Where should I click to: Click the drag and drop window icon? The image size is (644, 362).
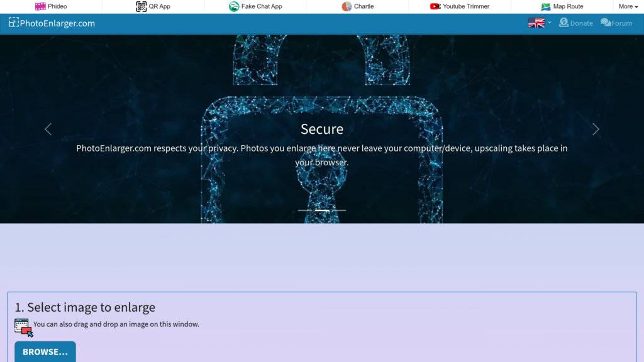point(23,327)
